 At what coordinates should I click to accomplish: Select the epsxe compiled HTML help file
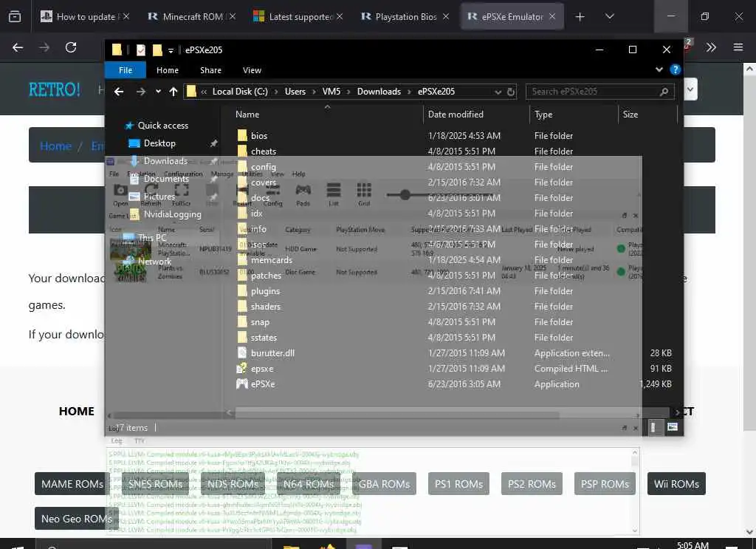[262, 369]
